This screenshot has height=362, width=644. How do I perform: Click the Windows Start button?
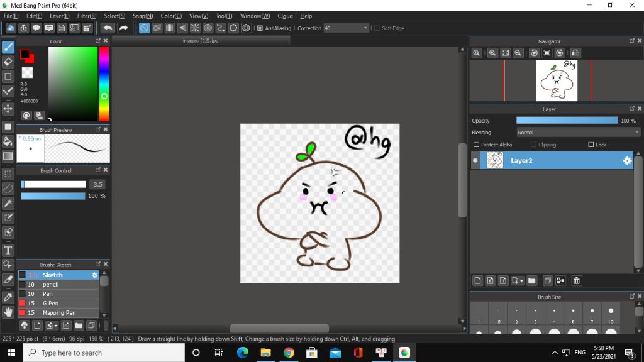pos(11,353)
